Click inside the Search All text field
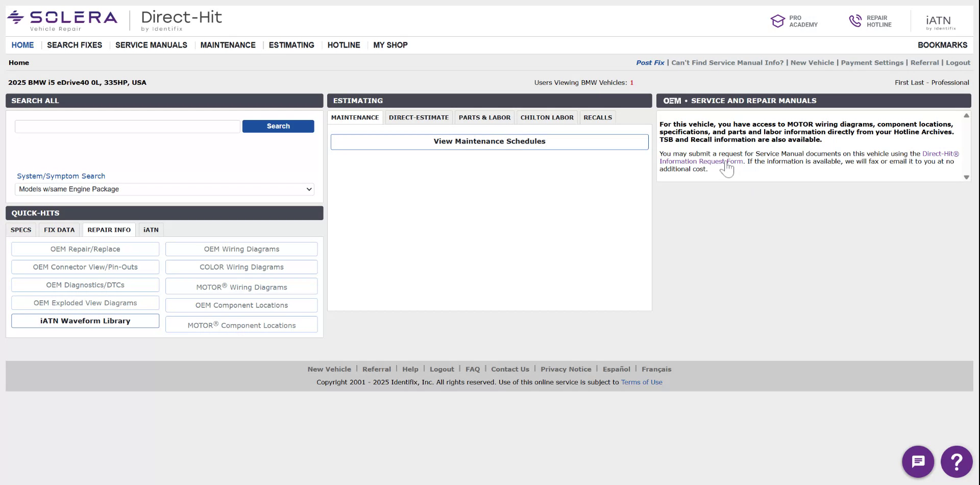The width and height of the screenshot is (980, 485). (x=127, y=126)
